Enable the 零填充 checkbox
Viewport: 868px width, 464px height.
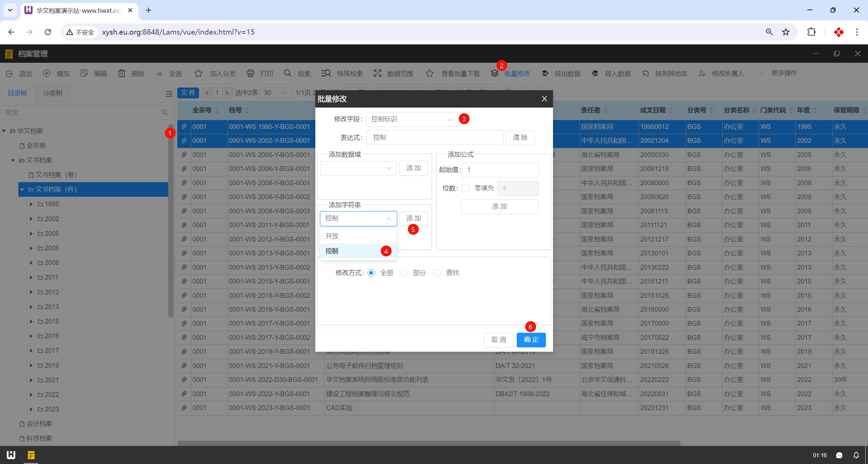point(466,188)
